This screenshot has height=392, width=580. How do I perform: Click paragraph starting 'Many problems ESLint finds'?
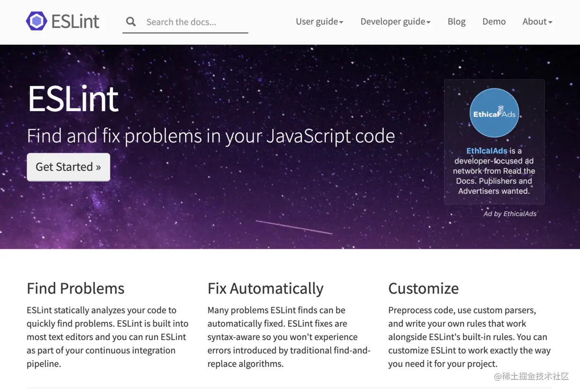289,337
